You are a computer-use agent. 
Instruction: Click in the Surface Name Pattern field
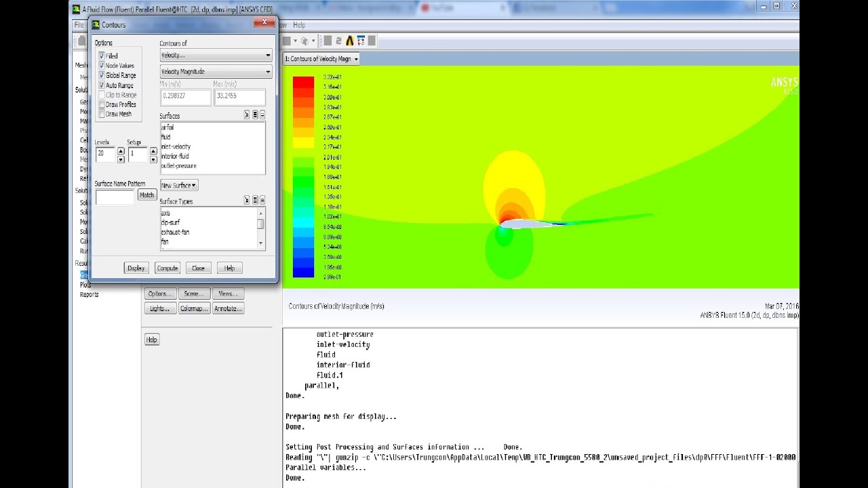(x=115, y=197)
